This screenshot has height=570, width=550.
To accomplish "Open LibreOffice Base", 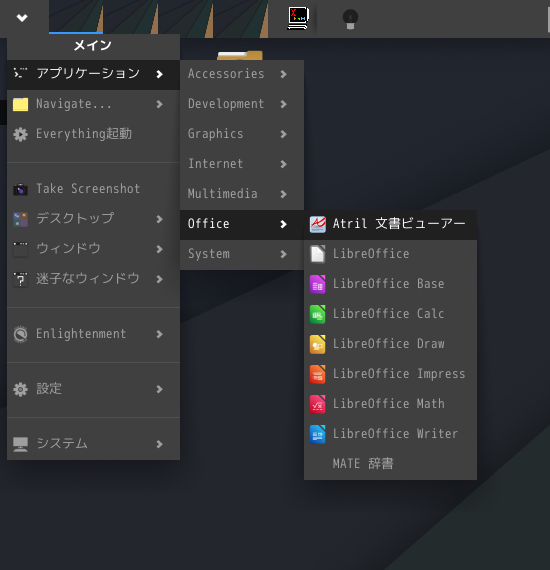I will [x=390, y=284].
